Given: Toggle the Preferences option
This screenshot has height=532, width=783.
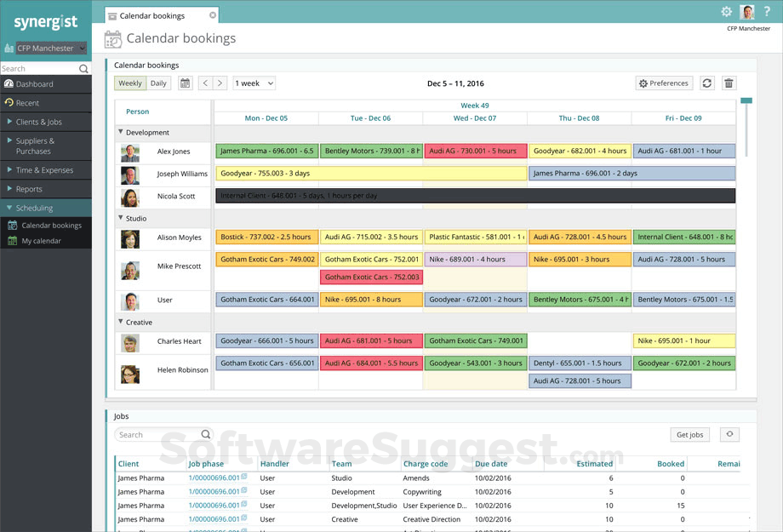Looking at the screenshot, I should point(664,83).
